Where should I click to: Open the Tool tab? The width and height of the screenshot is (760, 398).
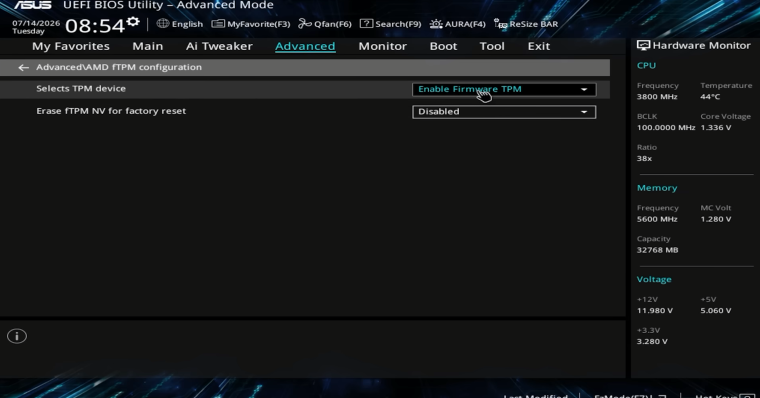[x=492, y=46]
